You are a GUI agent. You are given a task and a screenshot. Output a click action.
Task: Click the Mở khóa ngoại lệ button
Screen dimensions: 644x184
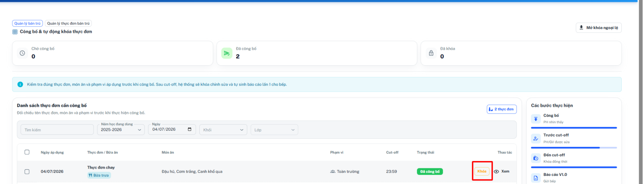598,28
